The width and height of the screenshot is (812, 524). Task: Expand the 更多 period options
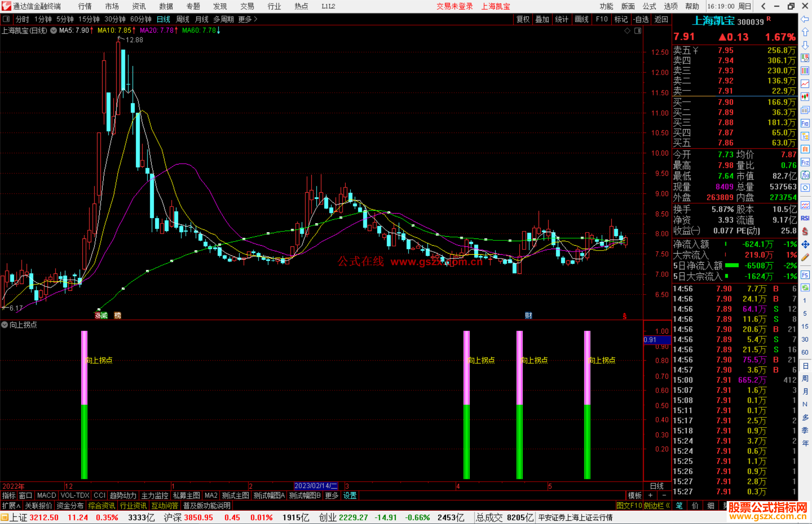click(x=248, y=19)
